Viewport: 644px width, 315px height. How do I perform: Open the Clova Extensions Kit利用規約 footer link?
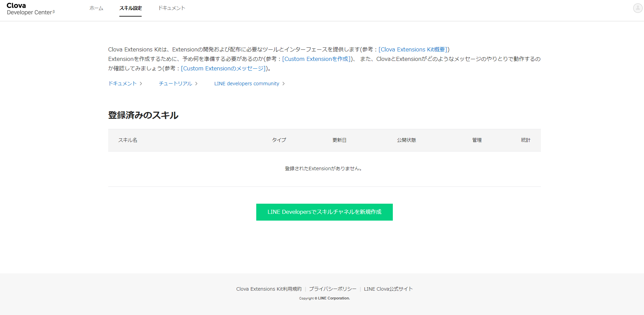pyautogui.click(x=269, y=289)
